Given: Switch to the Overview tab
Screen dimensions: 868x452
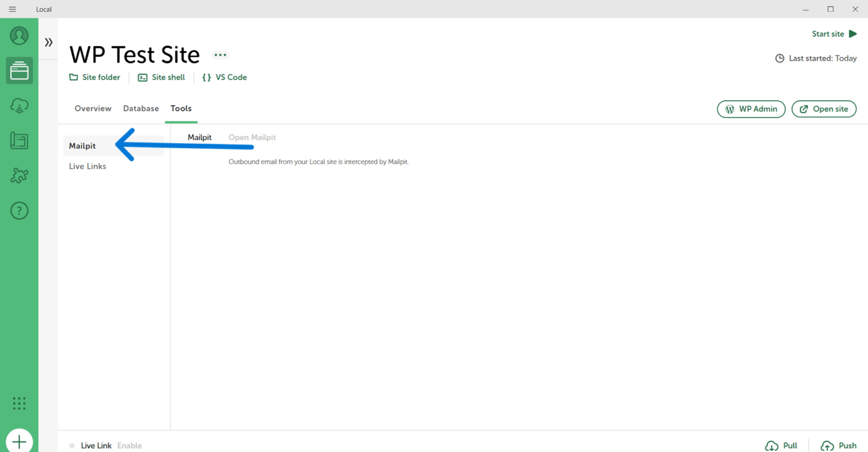Looking at the screenshot, I should coord(93,109).
